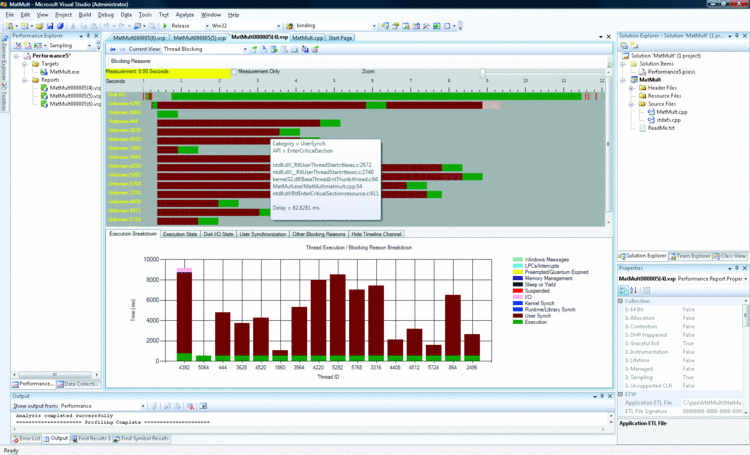Open the Build menu

pos(85,15)
